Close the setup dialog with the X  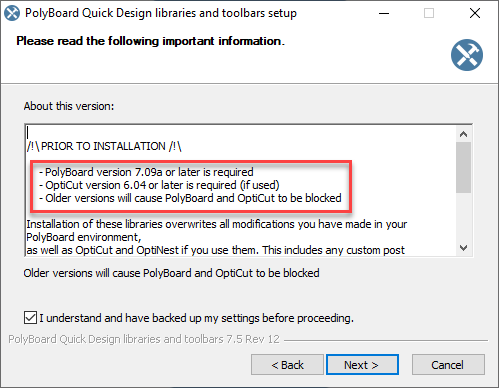[x=475, y=13]
